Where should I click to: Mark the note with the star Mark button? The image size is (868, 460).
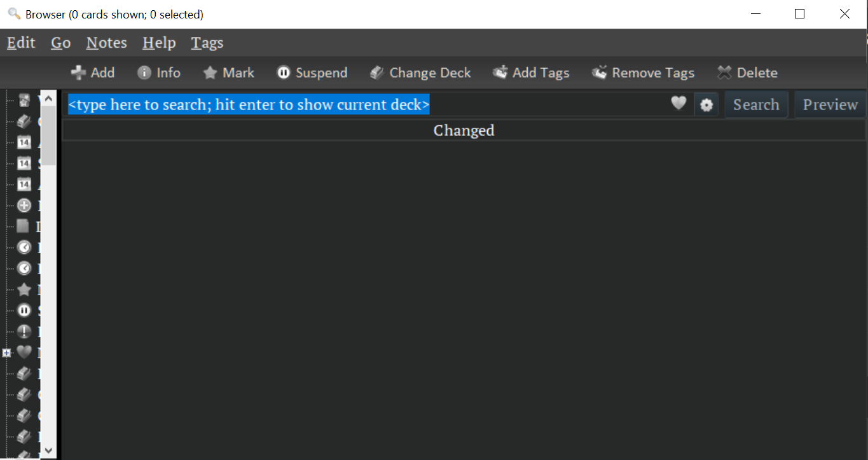pos(228,73)
